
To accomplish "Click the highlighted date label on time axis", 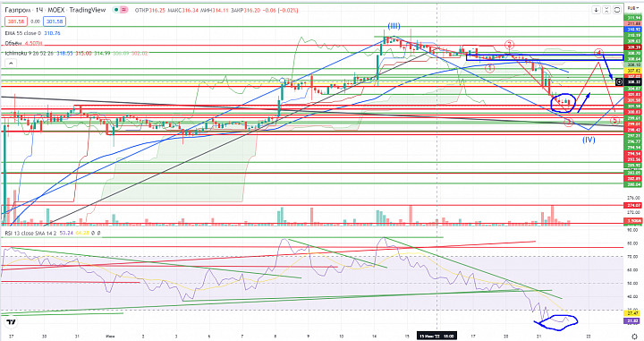I will pos(436,336).
